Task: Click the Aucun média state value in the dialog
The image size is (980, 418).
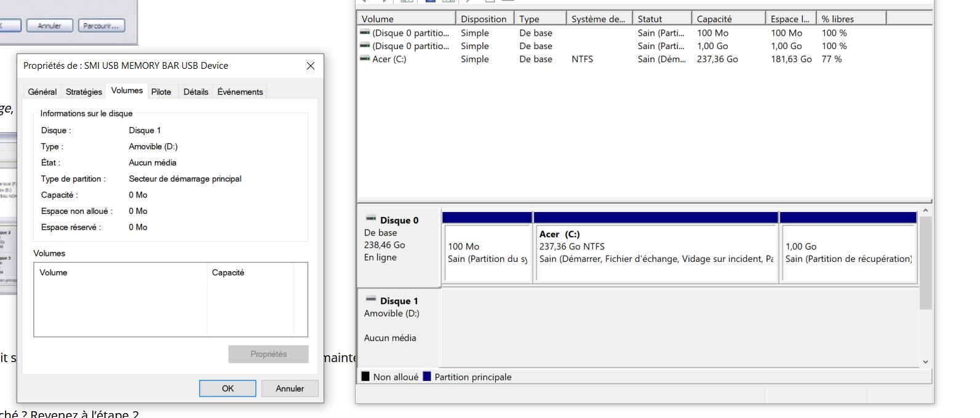Action: coord(153,163)
